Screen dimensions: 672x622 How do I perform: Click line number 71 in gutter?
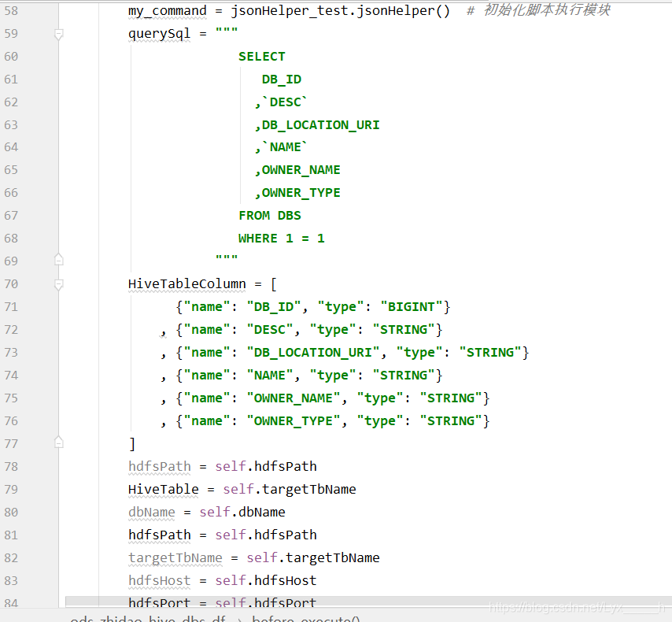[11, 307]
